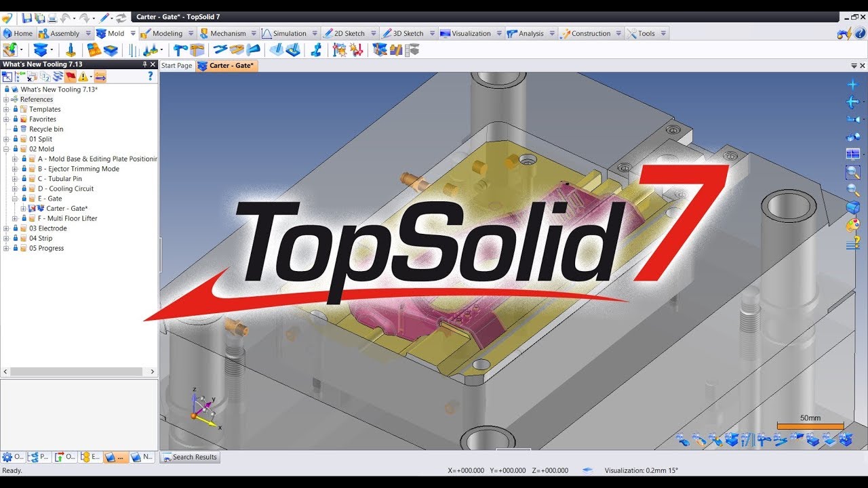Click the Visualization 0.2mm 15° status text

point(641,470)
